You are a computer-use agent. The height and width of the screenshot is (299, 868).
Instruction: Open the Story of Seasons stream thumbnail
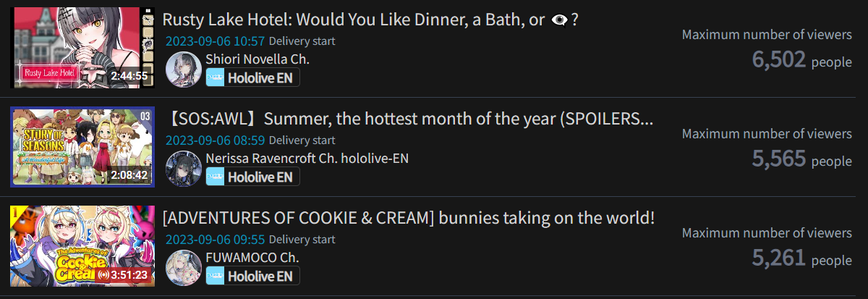click(82, 147)
